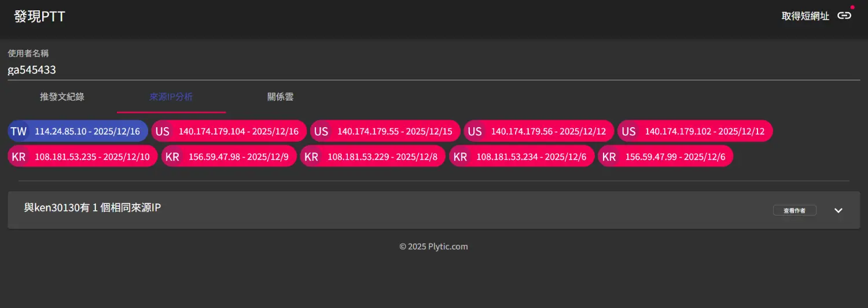Click the KR badge on 108.181.53.229 chip

coord(311,157)
